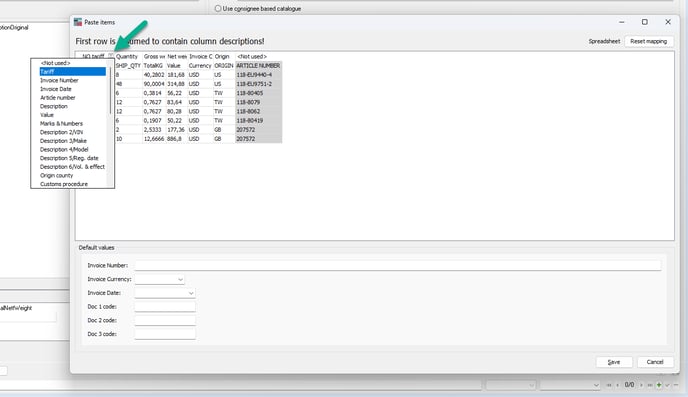Close the Paste items window

pyautogui.click(x=668, y=22)
